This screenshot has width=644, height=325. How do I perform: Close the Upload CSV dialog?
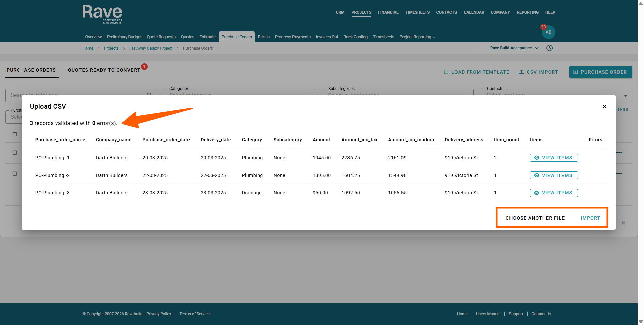pos(604,106)
